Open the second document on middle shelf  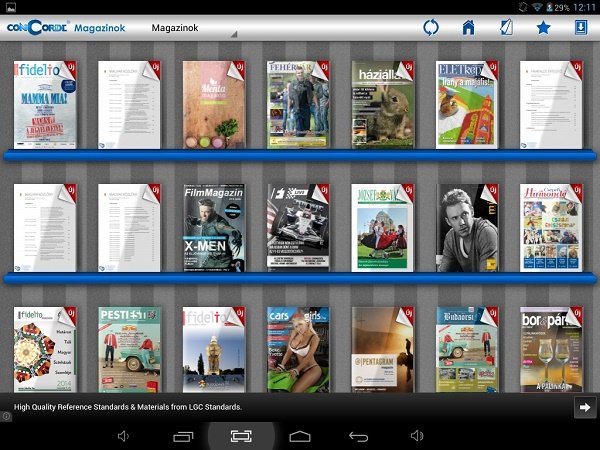129,228
